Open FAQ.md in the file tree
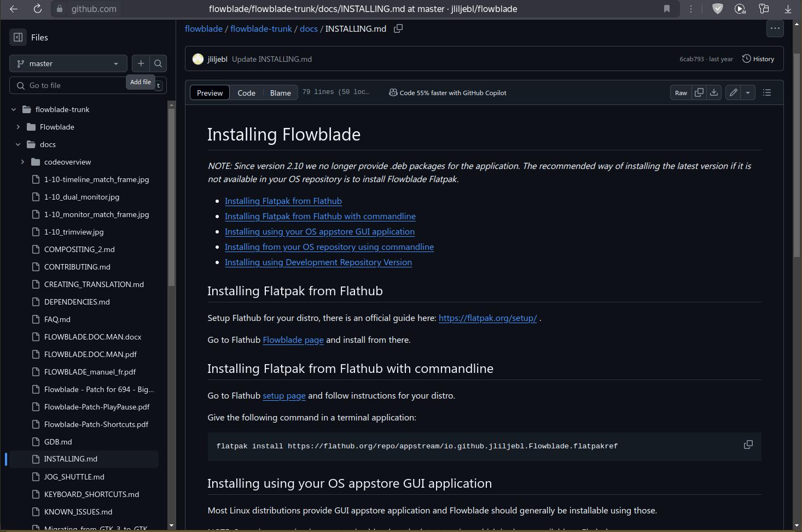This screenshot has height=532, width=802. (57, 319)
